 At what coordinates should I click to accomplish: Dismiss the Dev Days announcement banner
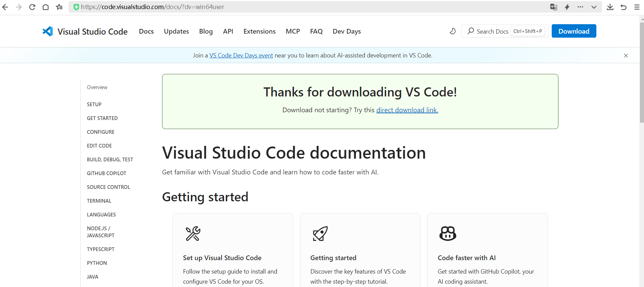coord(626,55)
